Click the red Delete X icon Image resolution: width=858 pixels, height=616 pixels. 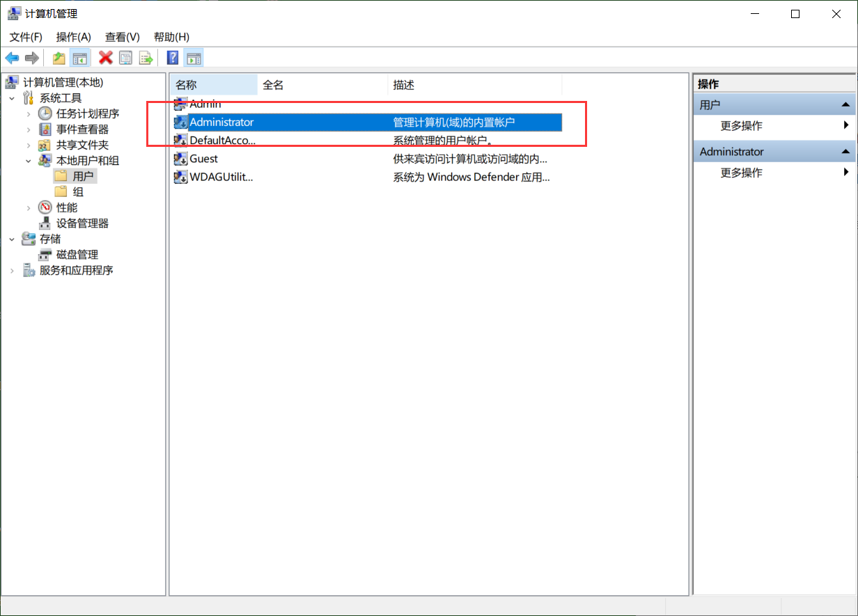point(106,58)
